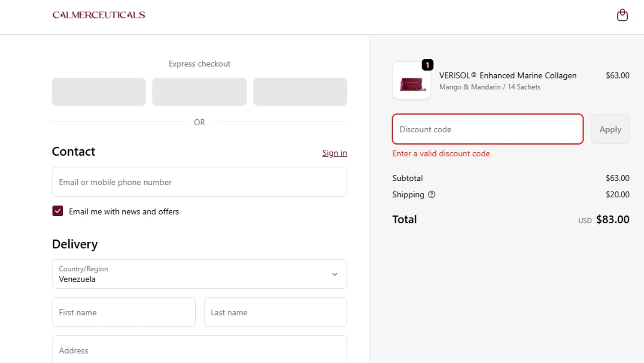Click the Sign in link
The image size is (644, 363).
tap(334, 153)
